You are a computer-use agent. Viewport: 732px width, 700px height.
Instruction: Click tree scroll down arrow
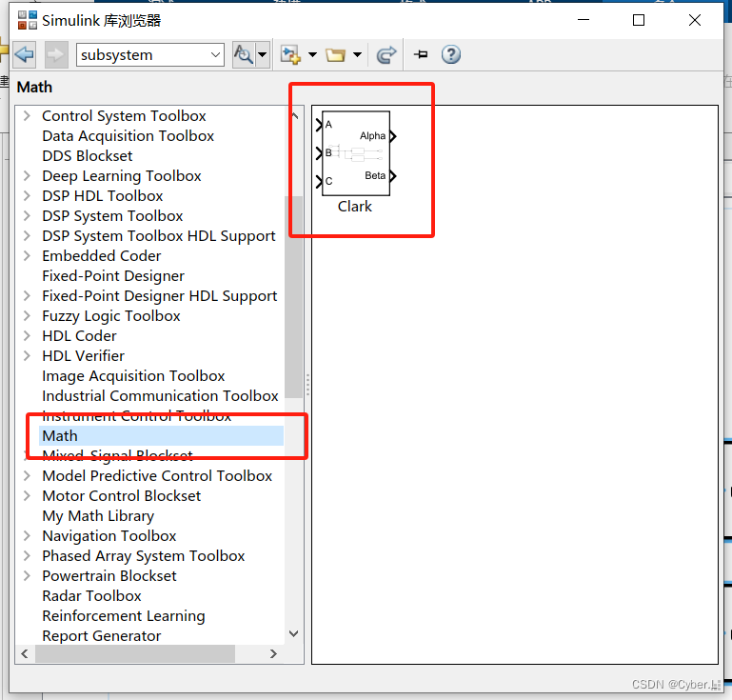(293, 633)
